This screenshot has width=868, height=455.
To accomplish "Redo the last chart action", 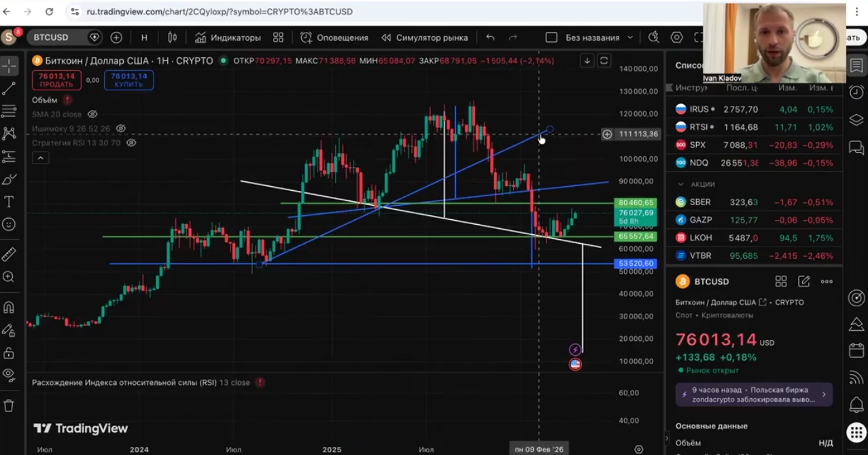I will (x=513, y=37).
